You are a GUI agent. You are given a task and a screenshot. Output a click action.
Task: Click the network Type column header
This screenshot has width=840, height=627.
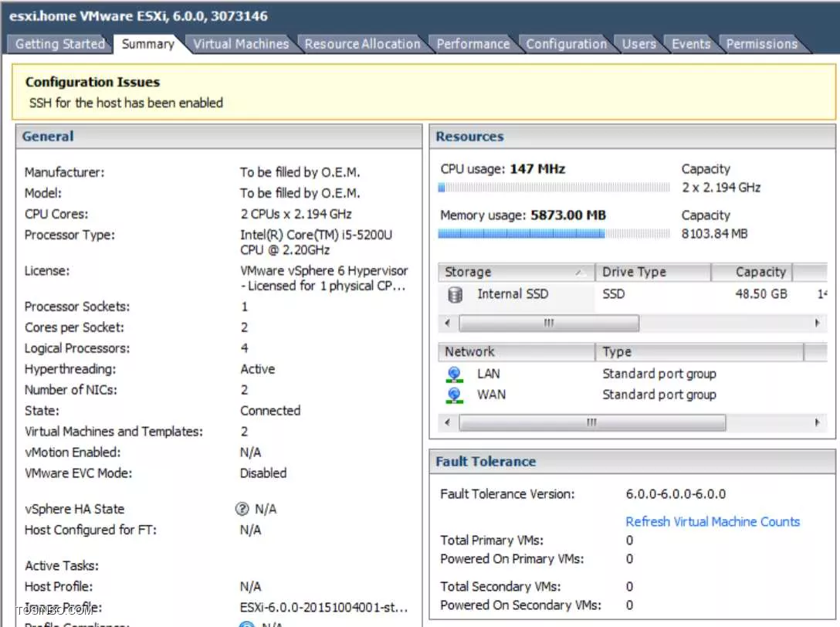(699, 352)
